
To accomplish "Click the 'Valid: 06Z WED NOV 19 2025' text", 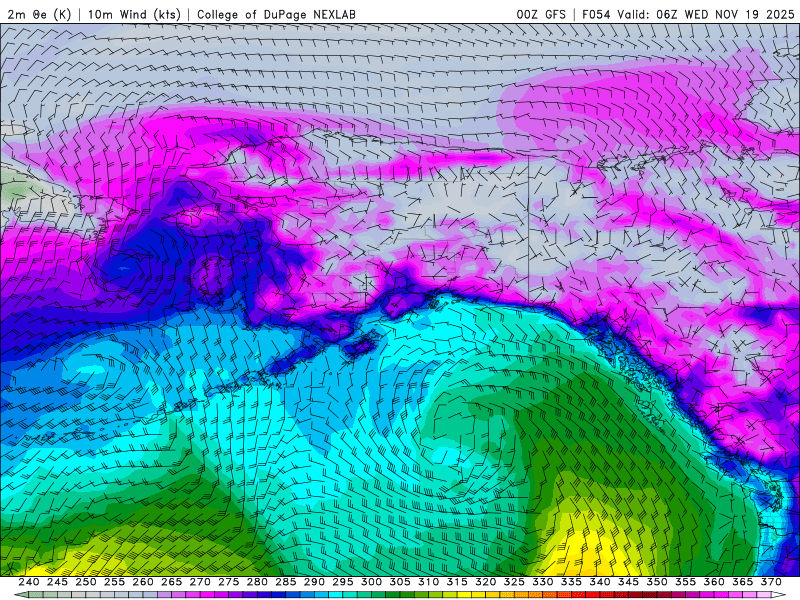I will coord(706,14).
